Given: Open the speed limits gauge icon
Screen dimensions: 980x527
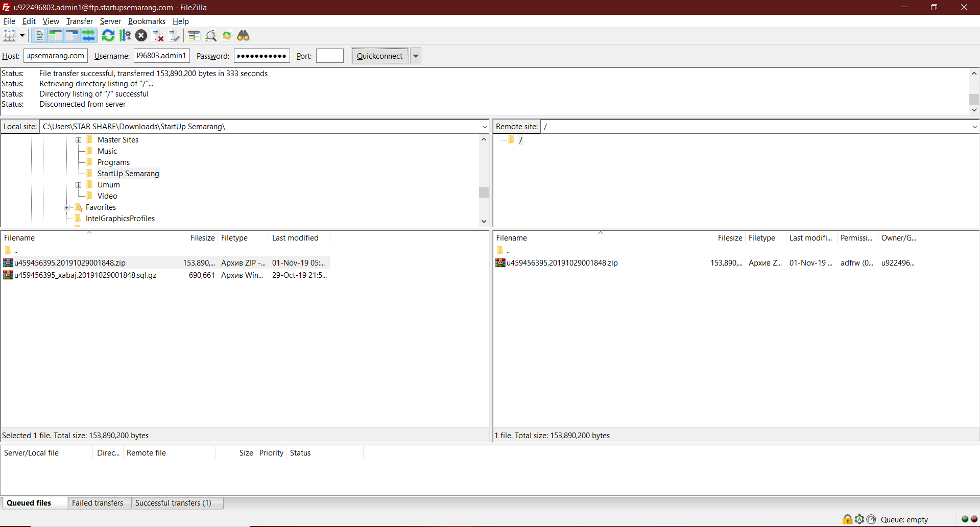Looking at the screenshot, I should [871, 519].
